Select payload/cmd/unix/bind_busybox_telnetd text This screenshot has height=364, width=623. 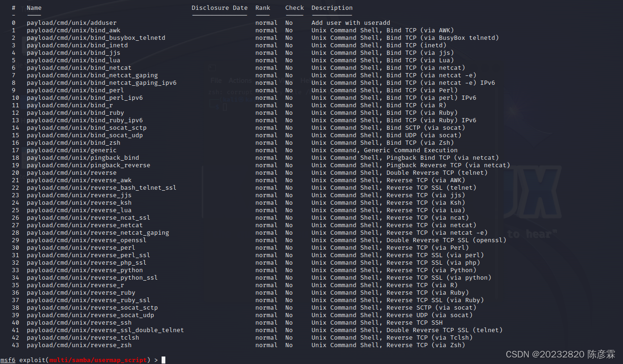96,38
